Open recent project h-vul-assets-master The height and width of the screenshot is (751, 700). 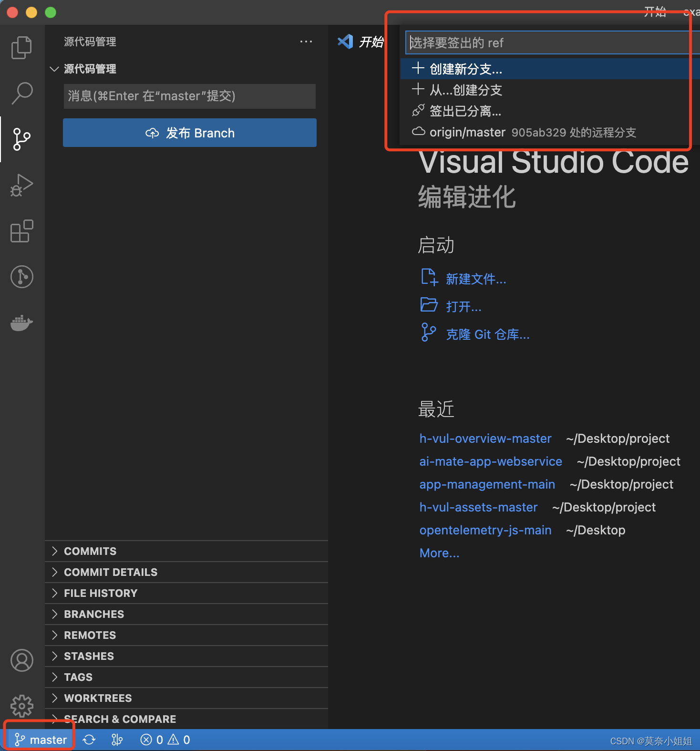pyautogui.click(x=478, y=507)
